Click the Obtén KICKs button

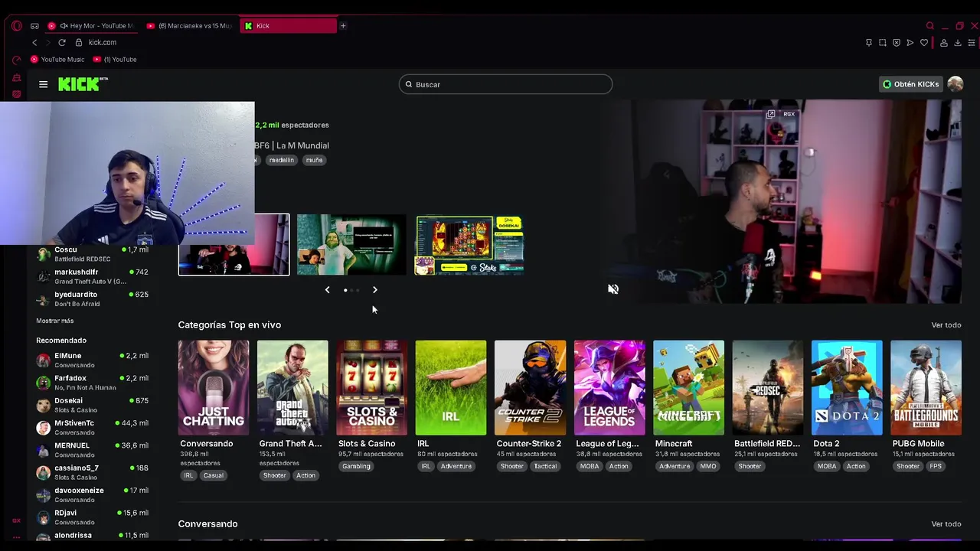(x=910, y=84)
